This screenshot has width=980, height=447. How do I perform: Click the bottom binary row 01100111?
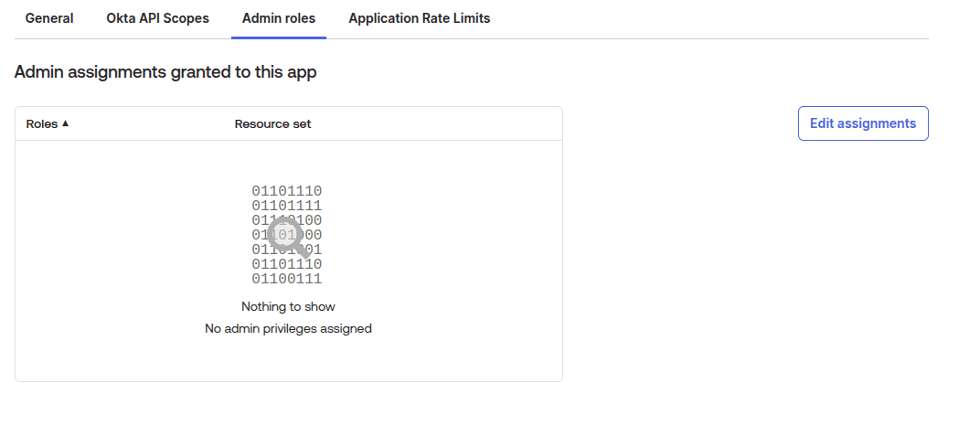(287, 279)
